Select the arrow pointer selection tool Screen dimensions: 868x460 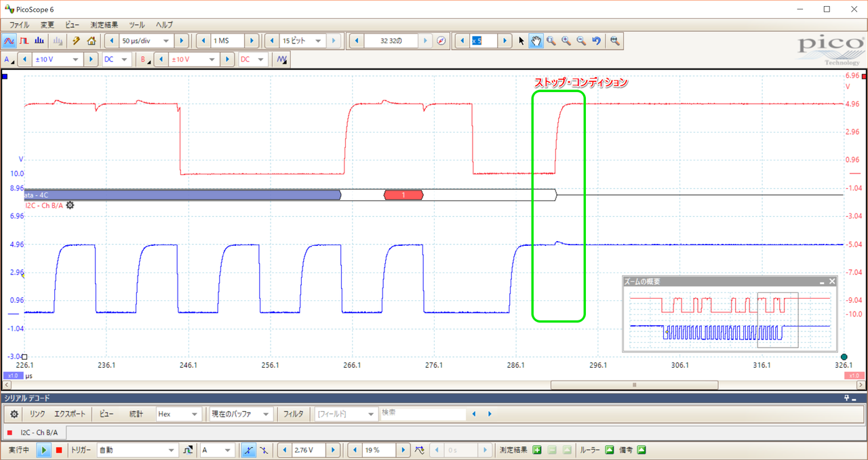click(x=521, y=41)
